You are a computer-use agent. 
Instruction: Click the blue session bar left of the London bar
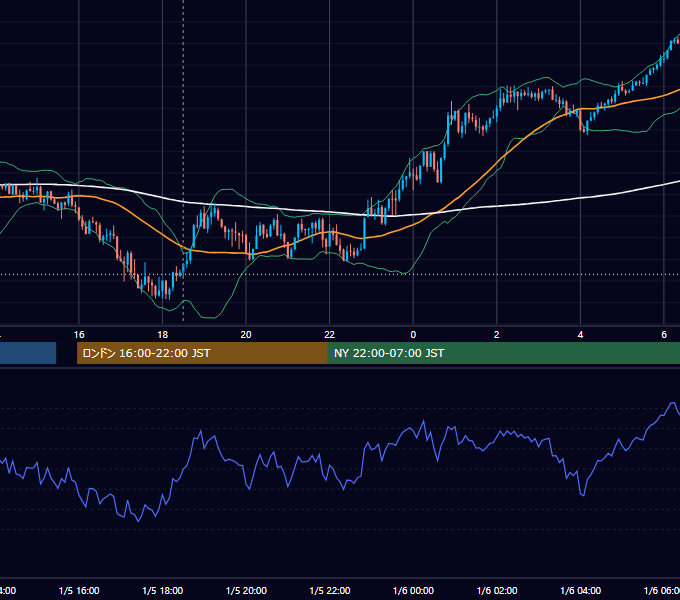(x=28, y=353)
